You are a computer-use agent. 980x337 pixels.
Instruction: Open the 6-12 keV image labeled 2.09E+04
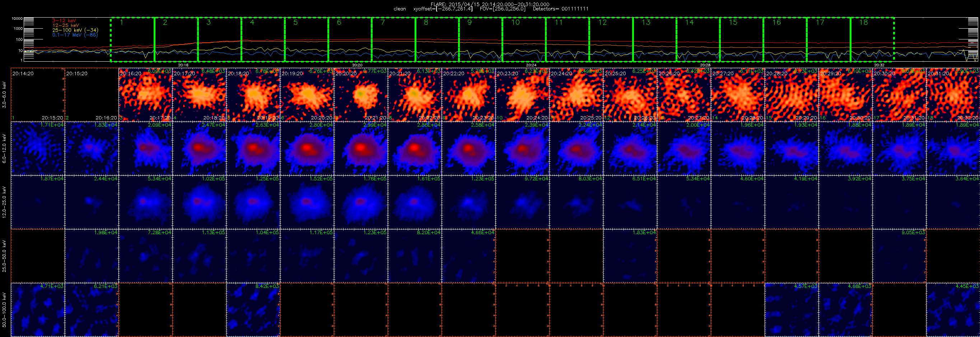[x=145, y=148]
